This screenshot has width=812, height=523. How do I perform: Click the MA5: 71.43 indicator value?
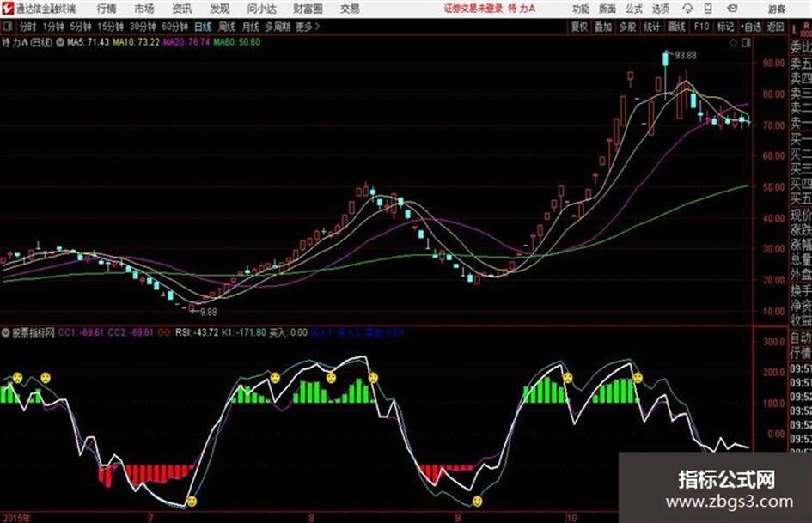tap(88, 42)
